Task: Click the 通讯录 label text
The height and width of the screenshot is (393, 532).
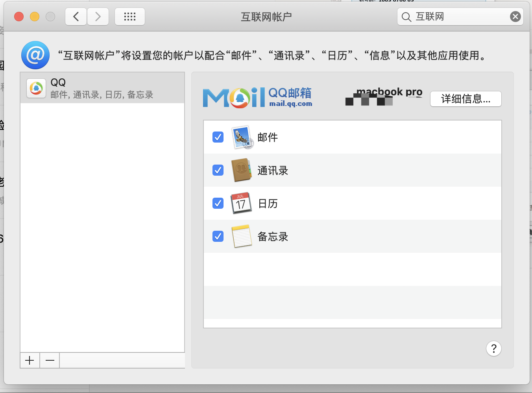Action: click(273, 171)
